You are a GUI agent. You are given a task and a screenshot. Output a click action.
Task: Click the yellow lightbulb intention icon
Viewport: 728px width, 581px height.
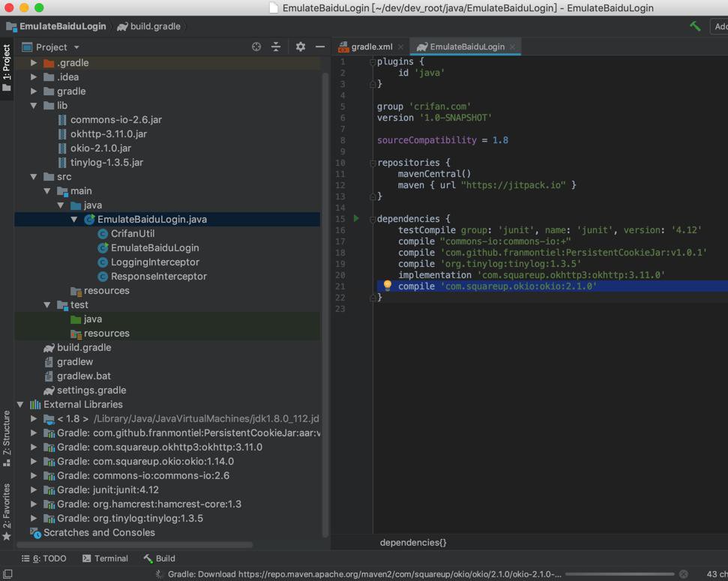point(388,286)
